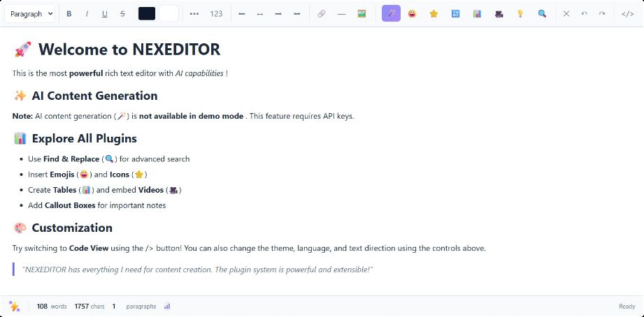Align text to the left

[x=242, y=13]
